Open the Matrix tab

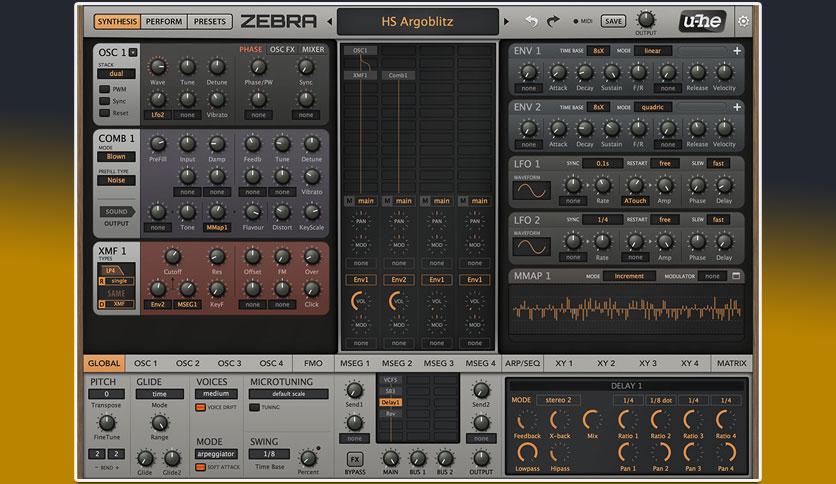(x=732, y=363)
